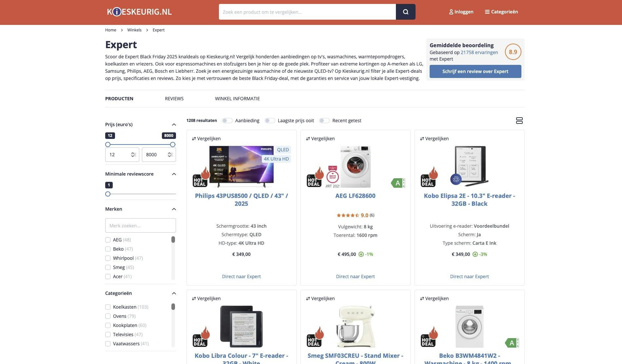
Task: Open Smeg stand mixer product image
Action: pyautogui.click(x=356, y=326)
